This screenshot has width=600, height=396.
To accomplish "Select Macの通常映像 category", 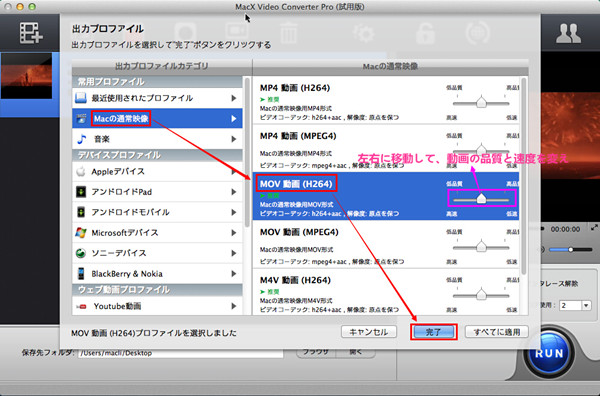I will [157, 119].
